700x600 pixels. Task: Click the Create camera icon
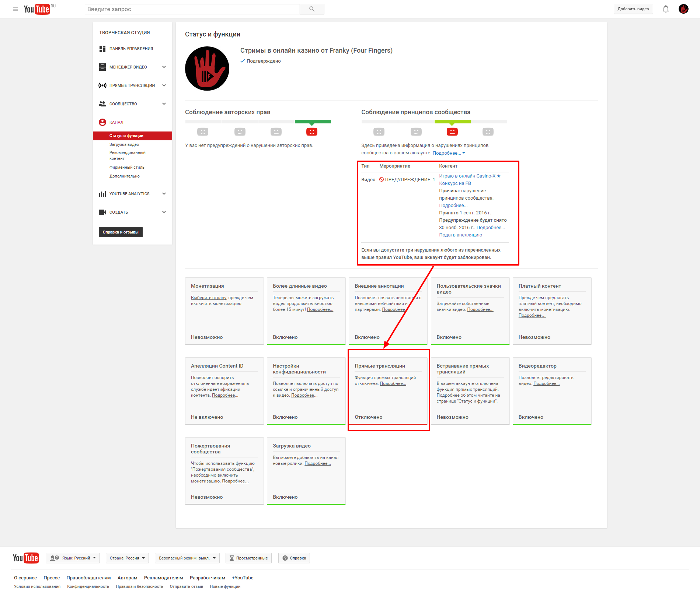click(102, 212)
